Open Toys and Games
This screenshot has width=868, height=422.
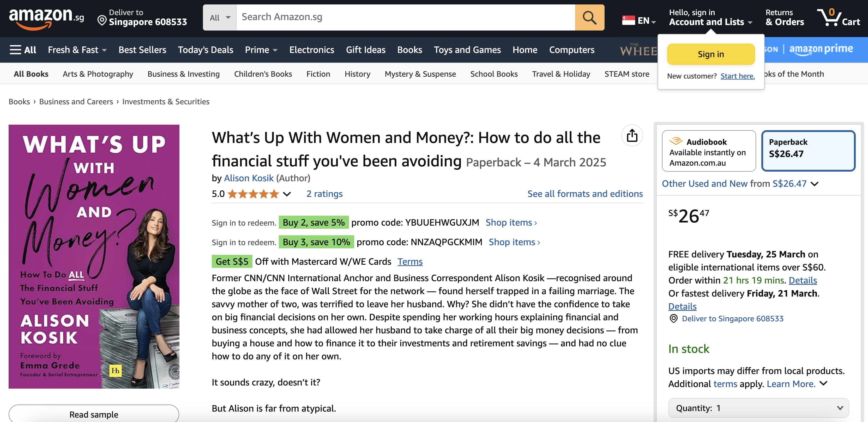click(467, 50)
